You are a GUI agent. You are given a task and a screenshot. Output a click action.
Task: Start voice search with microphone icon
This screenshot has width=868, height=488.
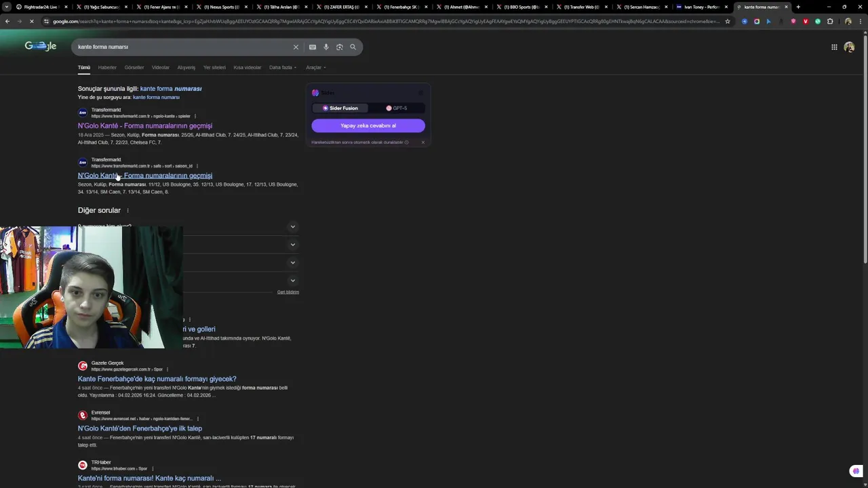pyautogui.click(x=326, y=47)
